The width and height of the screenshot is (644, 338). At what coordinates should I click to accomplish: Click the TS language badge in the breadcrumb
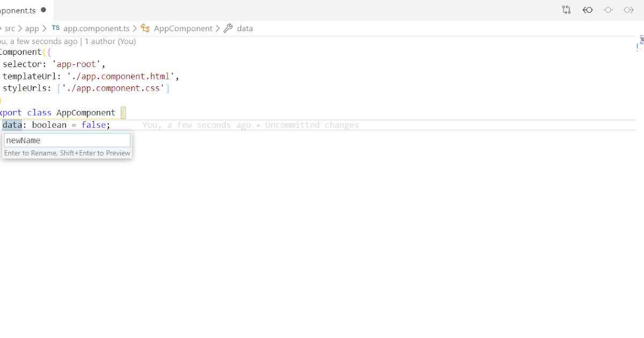[55, 28]
